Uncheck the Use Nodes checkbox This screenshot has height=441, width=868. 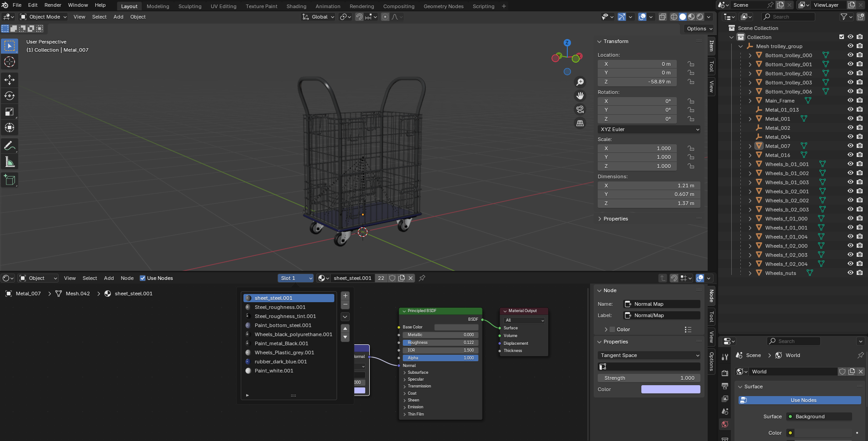pos(143,278)
